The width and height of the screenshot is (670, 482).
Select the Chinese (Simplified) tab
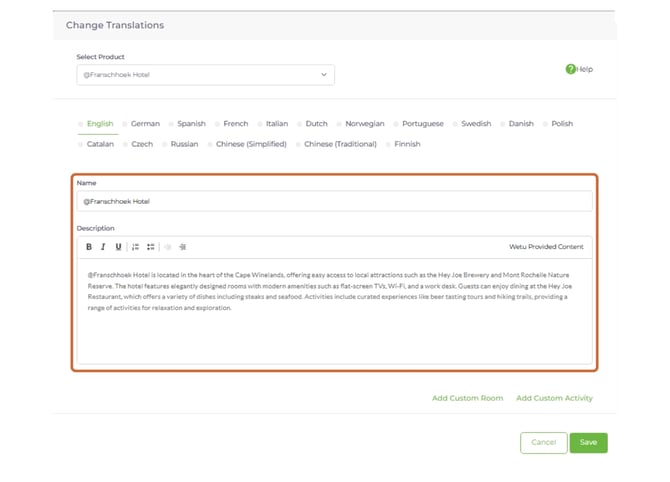coord(251,144)
